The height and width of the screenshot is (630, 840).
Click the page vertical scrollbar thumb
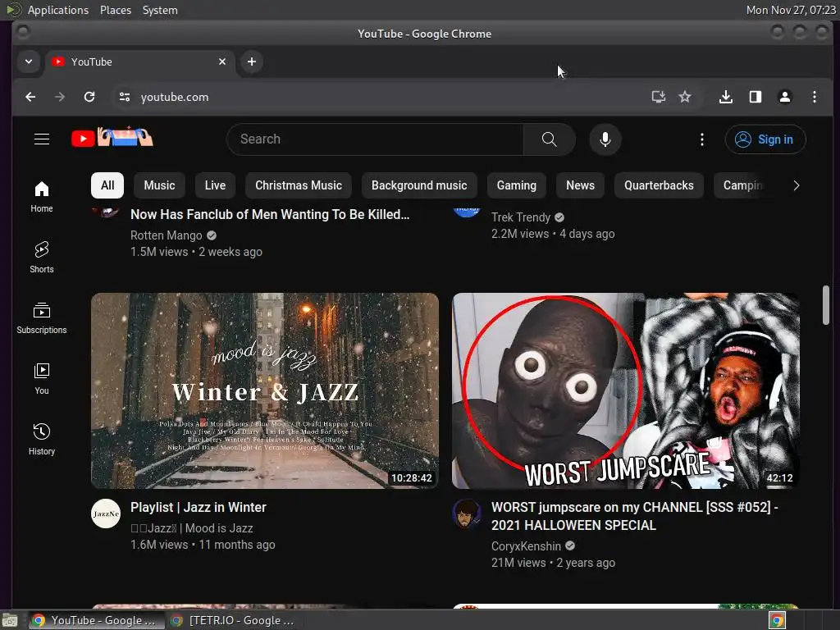pos(825,305)
